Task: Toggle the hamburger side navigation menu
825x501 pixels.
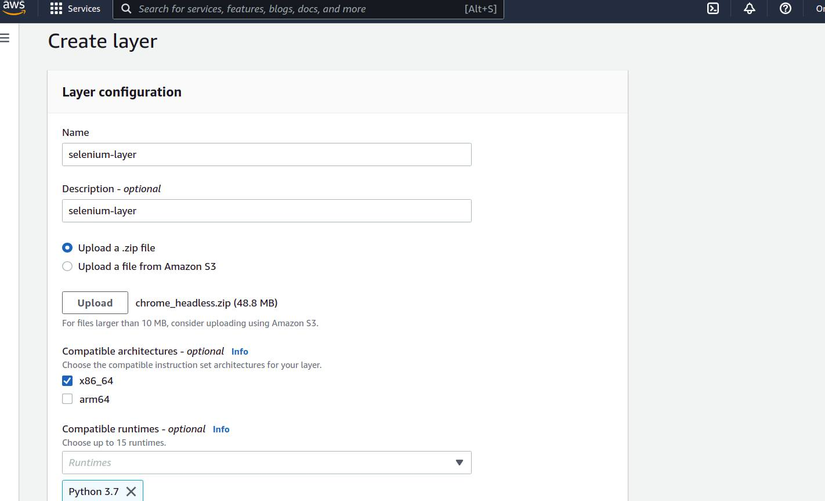Action: (5, 38)
